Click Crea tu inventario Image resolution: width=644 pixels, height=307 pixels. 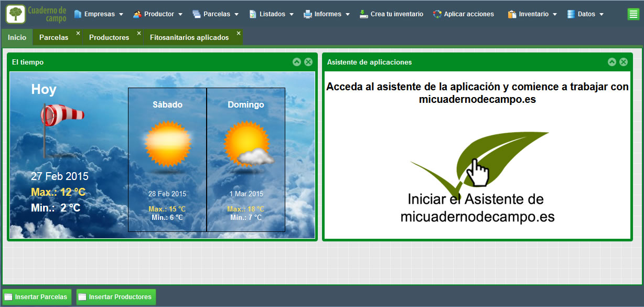391,14
